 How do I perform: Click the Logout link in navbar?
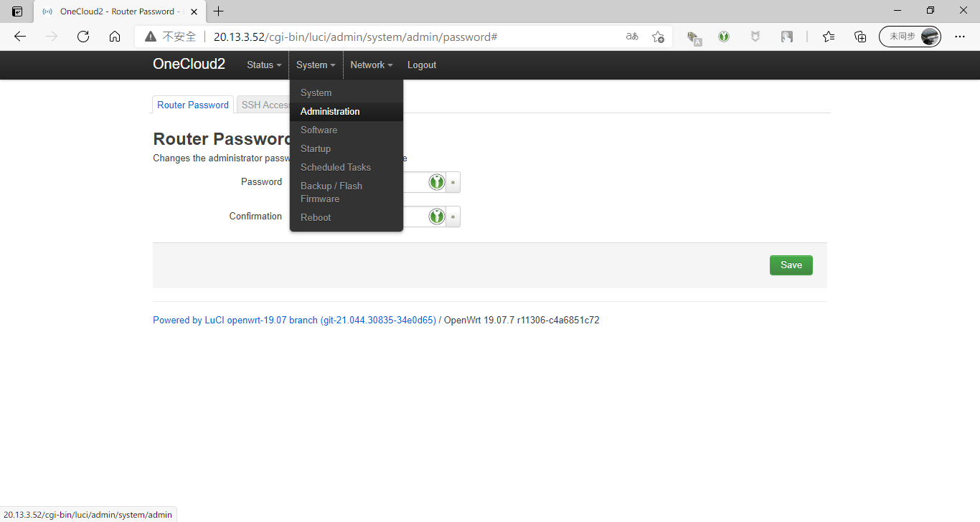point(422,65)
